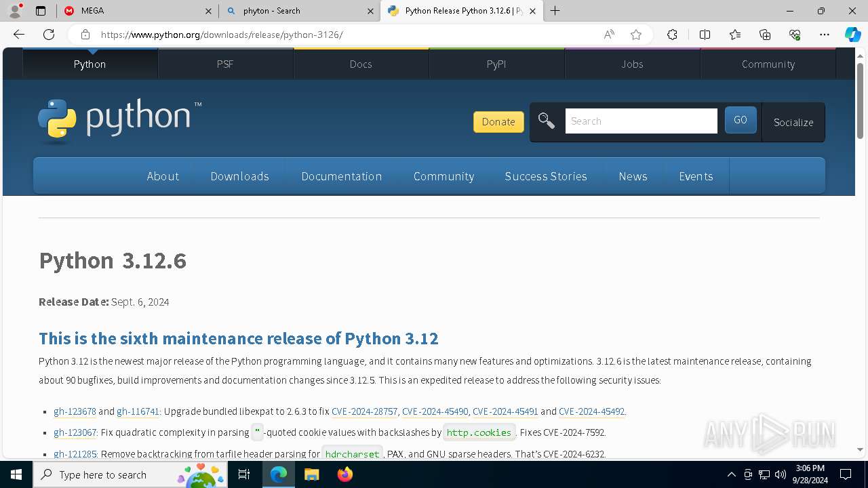Switch to the phyton - Search tab

[301, 11]
